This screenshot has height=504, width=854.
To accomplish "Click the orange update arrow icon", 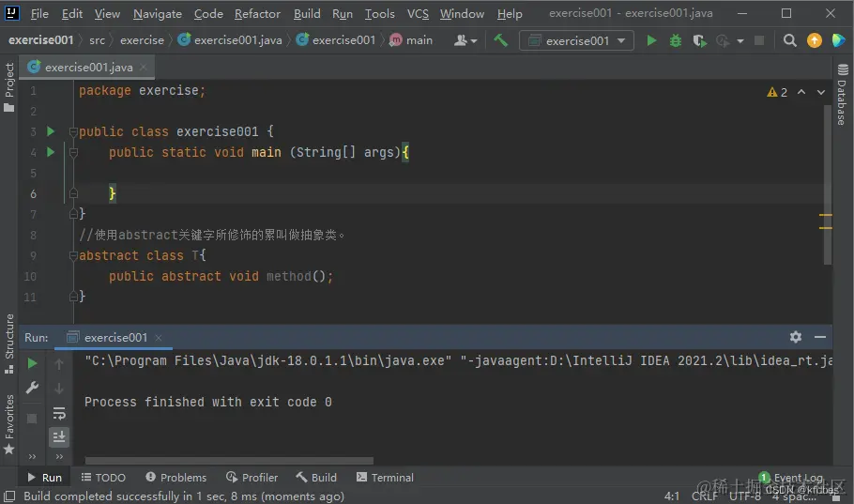I will 815,40.
